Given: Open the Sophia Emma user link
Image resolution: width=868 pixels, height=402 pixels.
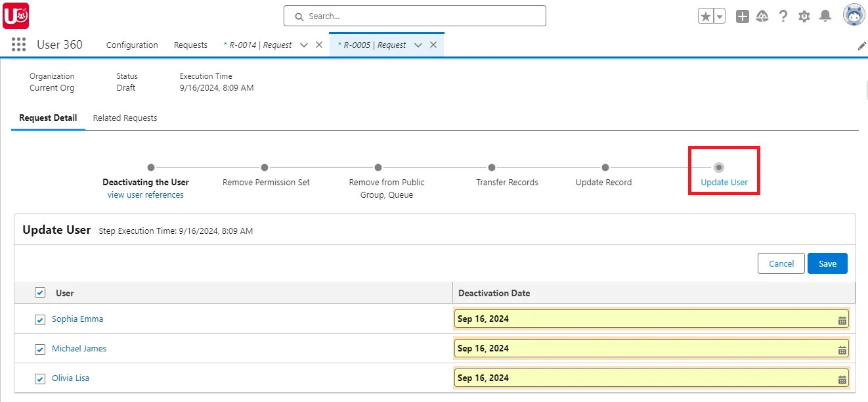Looking at the screenshot, I should tap(77, 319).
